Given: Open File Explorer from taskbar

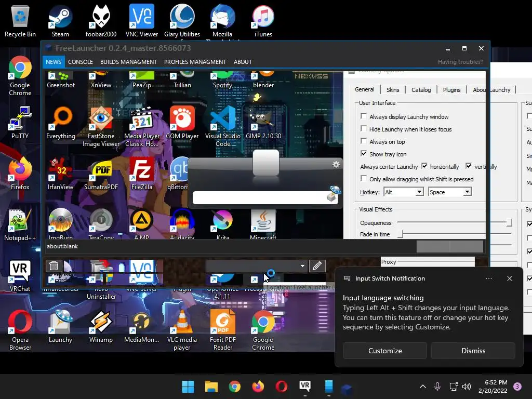Looking at the screenshot, I should [x=211, y=387].
